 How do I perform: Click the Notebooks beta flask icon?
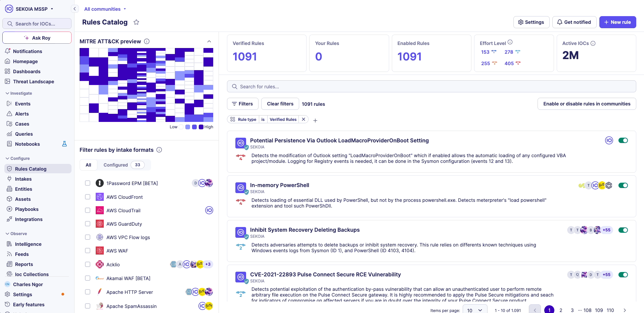pyautogui.click(x=64, y=144)
